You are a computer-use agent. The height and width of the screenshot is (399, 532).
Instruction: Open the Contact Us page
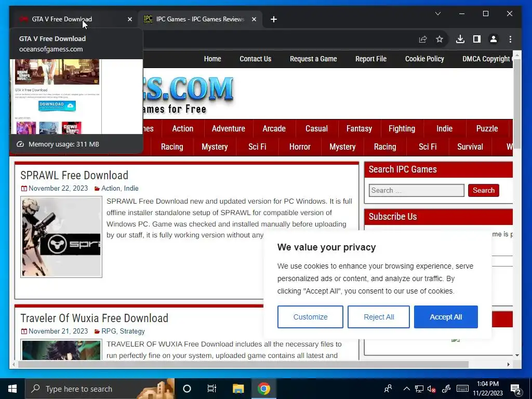tap(256, 59)
